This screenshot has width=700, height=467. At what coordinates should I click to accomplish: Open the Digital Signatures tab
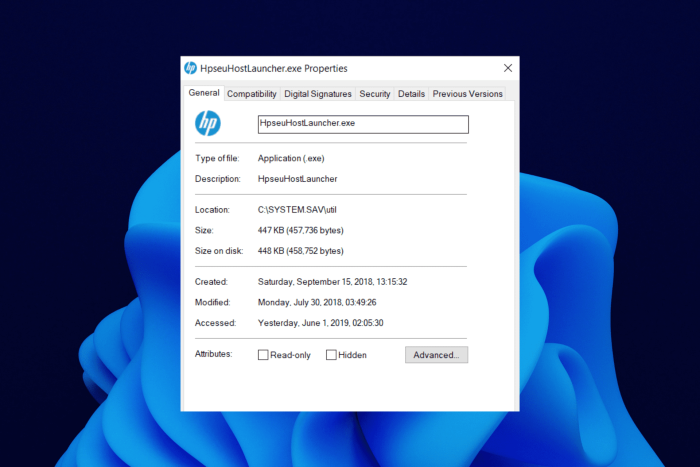tap(318, 94)
